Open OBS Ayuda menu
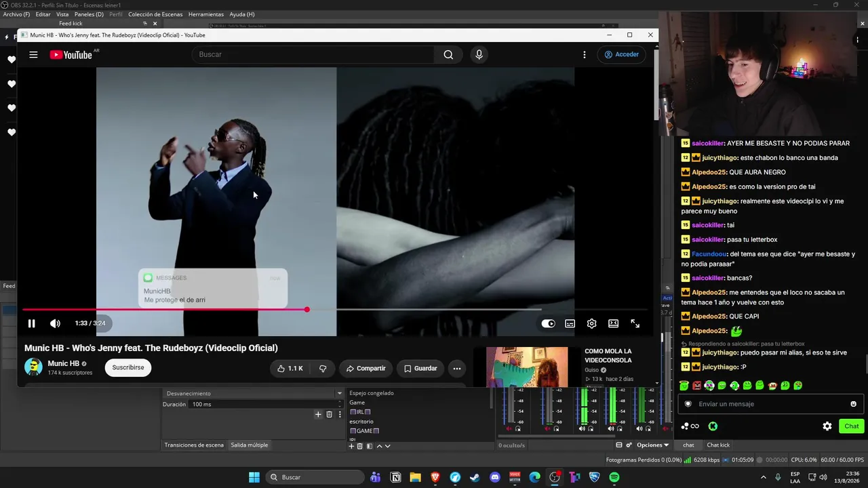The height and width of the screenshot is (488, 868). coord(242,14)
